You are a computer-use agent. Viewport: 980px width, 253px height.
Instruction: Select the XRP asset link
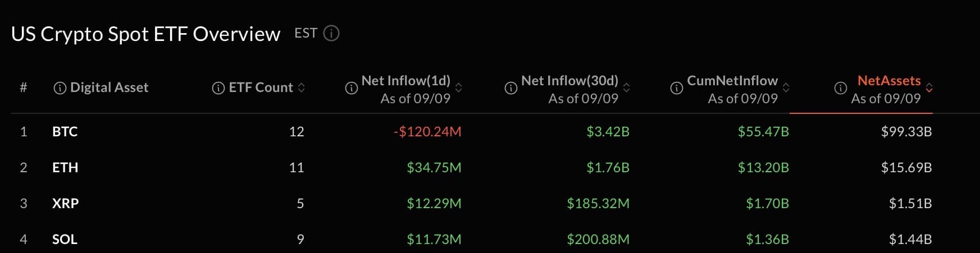click(65, 204)
